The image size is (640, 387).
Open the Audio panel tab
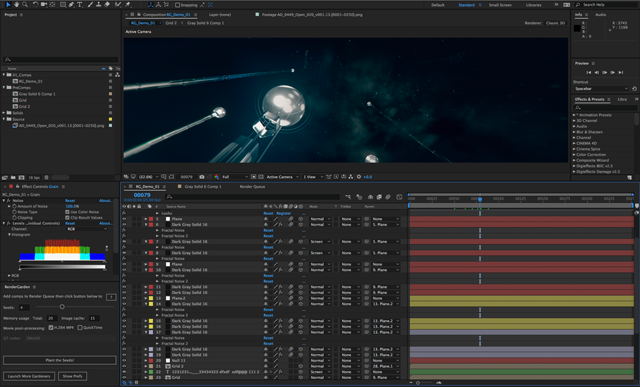[x=600, y=15]
